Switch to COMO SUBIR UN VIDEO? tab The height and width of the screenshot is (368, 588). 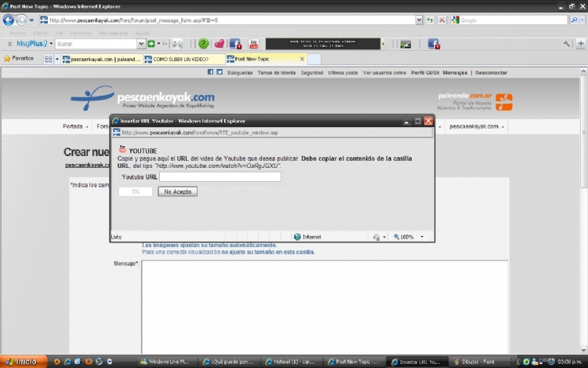coord(183,59)
